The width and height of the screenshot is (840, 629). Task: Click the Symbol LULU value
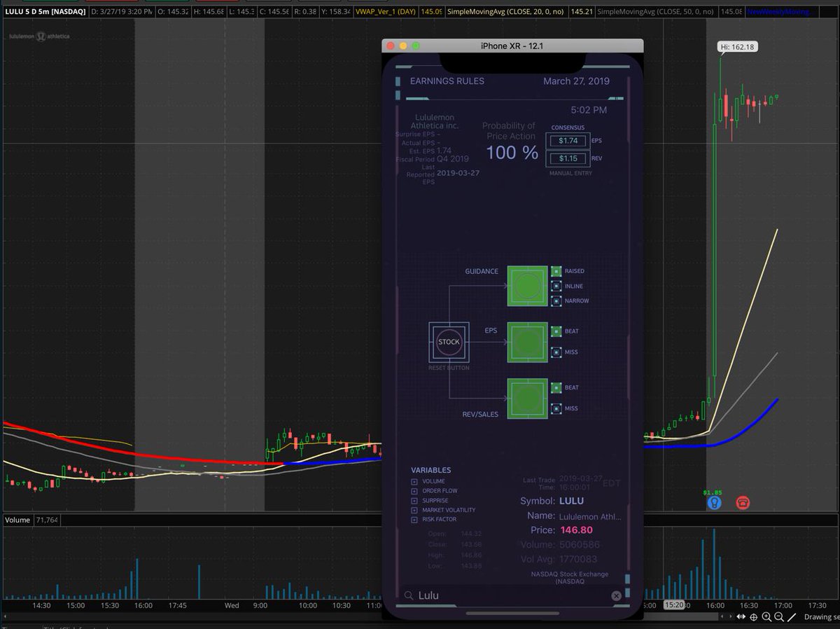tap(571, 501)
